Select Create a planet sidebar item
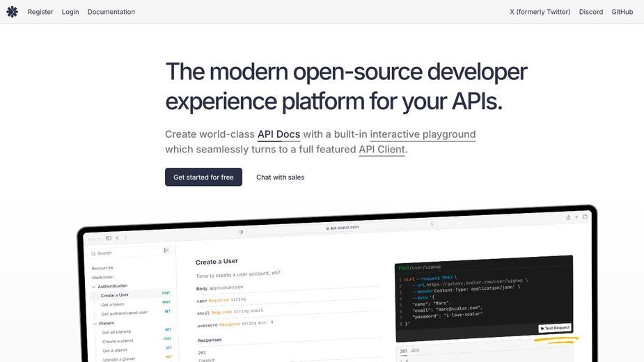 pyautogui.click(x=118, y=341)
